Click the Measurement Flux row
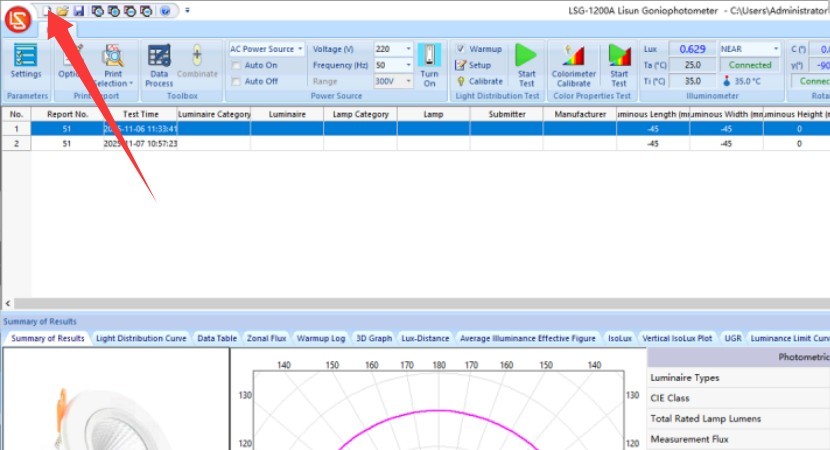 click(738, 439)
